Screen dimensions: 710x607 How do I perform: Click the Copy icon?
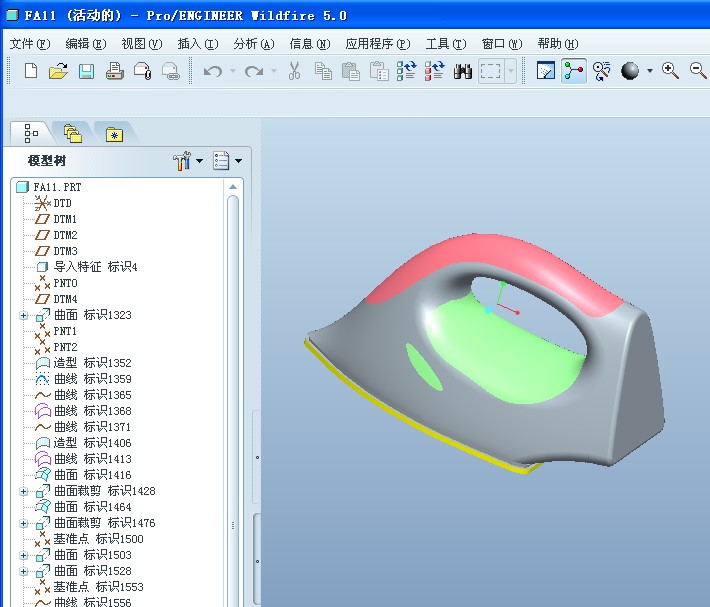(x=323, y=71)
